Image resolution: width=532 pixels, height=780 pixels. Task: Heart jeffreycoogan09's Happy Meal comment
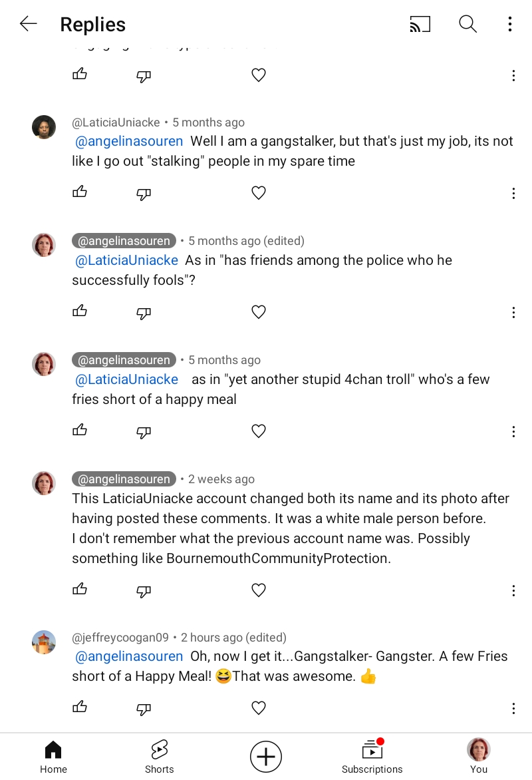tap(259, 708)
